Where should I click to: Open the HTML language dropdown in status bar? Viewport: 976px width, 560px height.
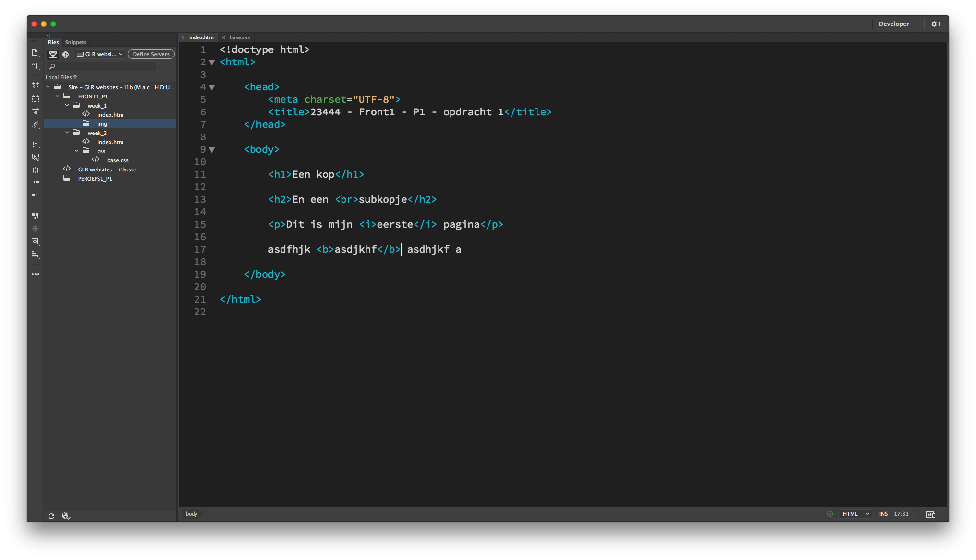tap(856, 514)
